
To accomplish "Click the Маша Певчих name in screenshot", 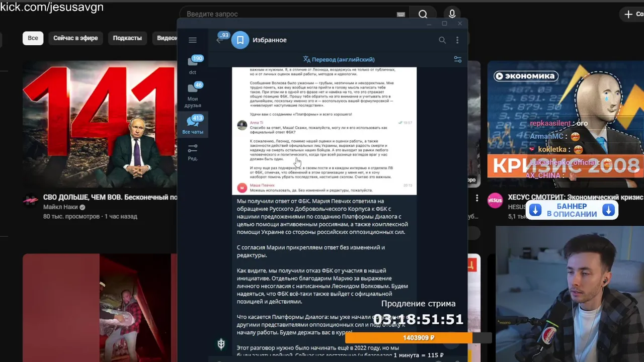I will (x=262, y=186).
